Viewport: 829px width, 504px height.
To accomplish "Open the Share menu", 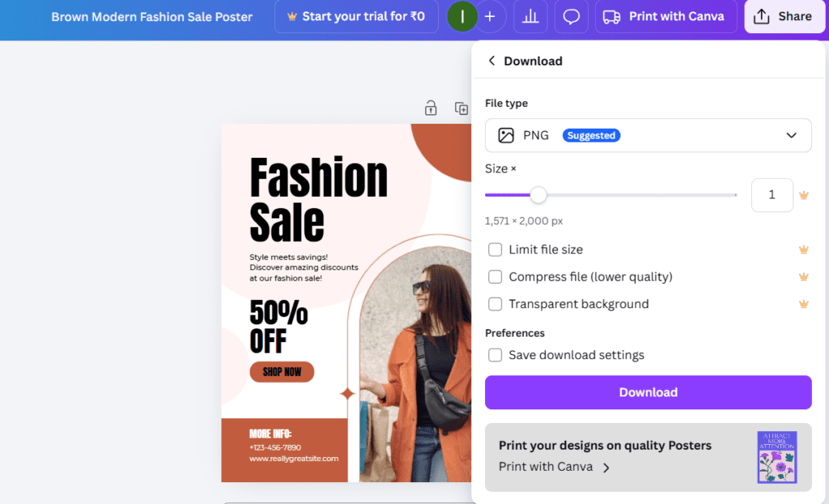I will pos(782,17).
